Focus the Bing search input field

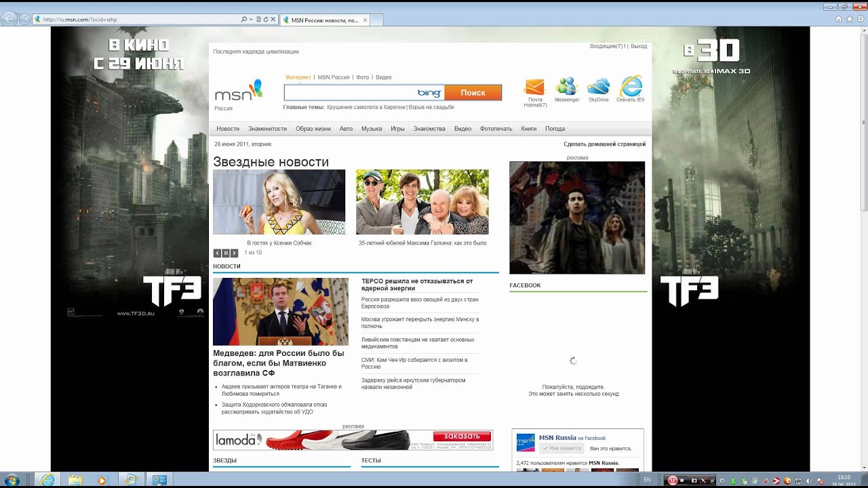(x=350, y=93)
